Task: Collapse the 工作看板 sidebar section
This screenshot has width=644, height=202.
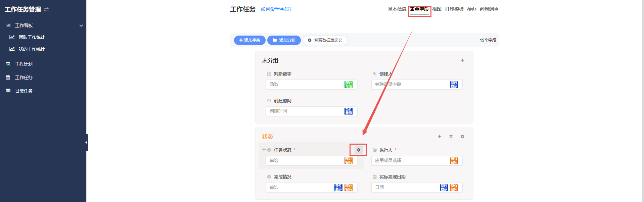Action: (81, 26)
